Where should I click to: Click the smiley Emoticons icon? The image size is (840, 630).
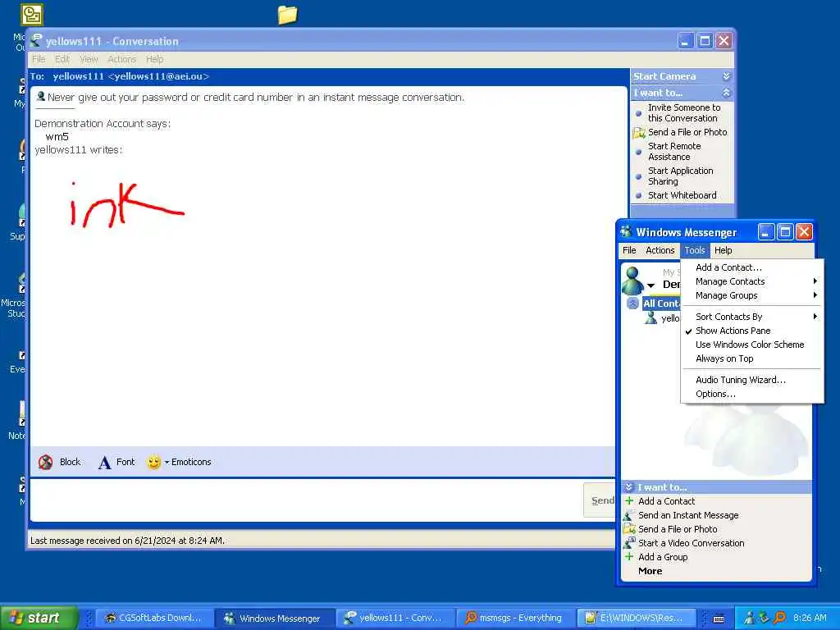pos(153,462)
